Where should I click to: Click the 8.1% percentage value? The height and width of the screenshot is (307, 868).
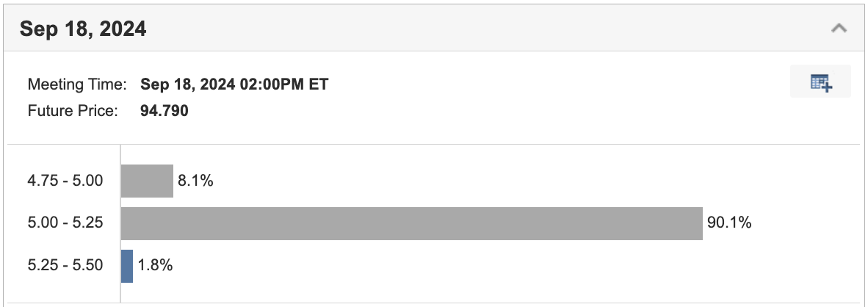coord(195,181)
